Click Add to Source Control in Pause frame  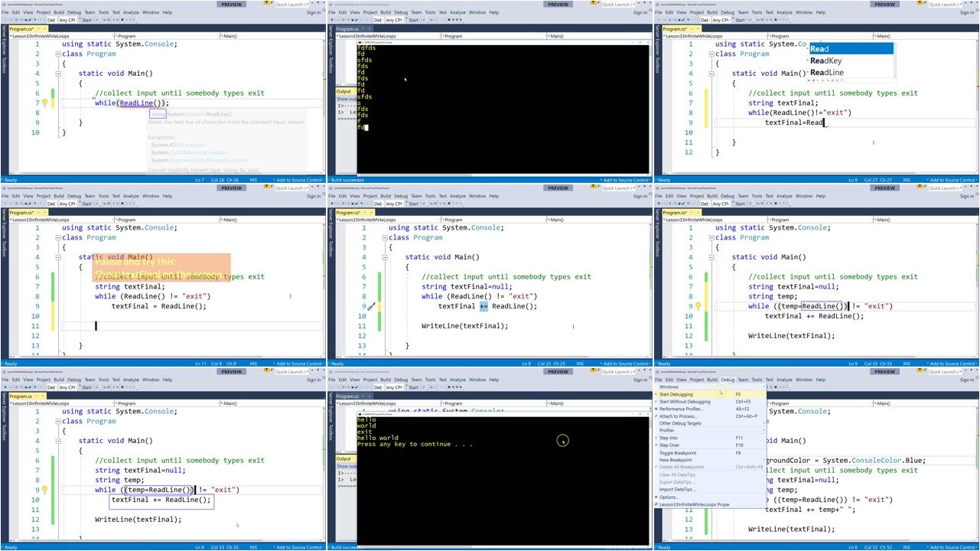298,364
